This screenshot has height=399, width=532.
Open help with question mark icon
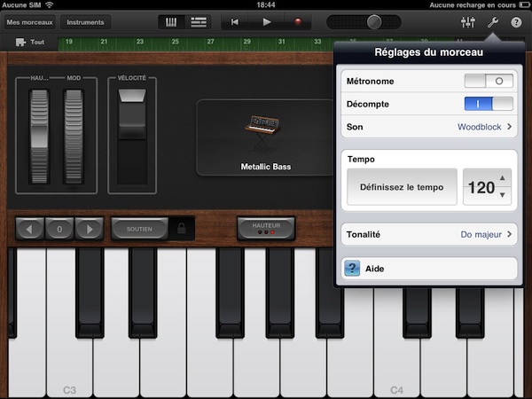(x=516, y=22)
